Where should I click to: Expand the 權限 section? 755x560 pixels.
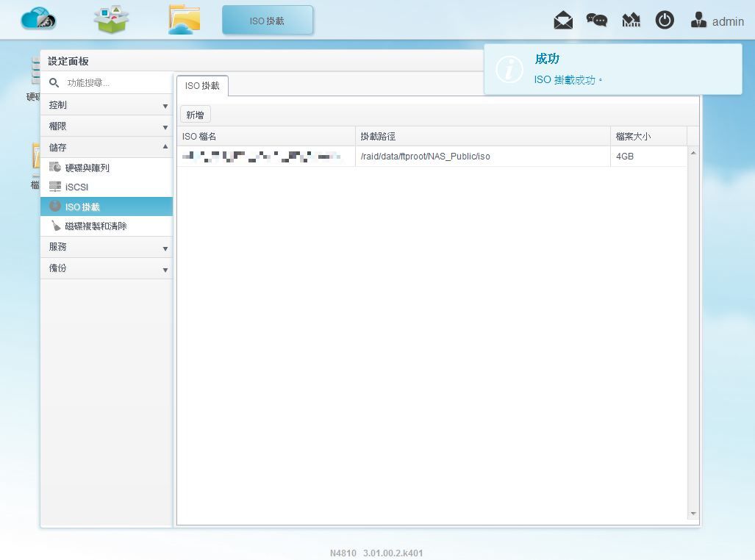pos(107,126)
